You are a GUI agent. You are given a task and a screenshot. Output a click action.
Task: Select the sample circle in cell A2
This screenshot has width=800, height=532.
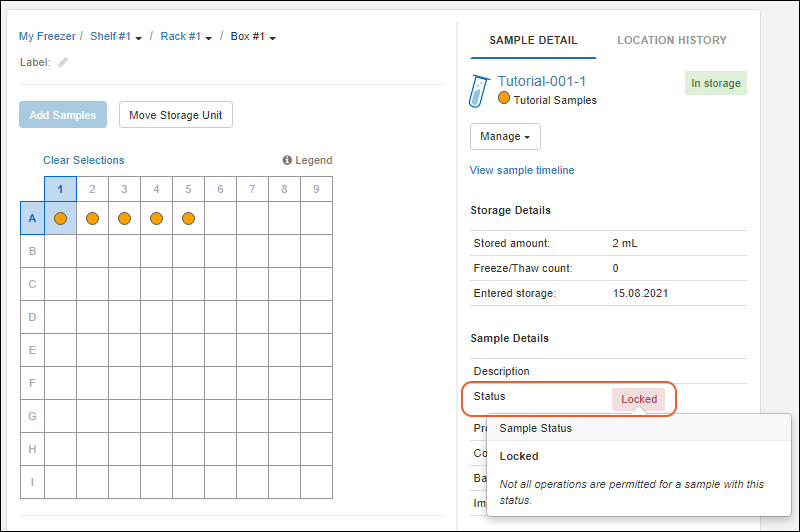click(92, 218)
